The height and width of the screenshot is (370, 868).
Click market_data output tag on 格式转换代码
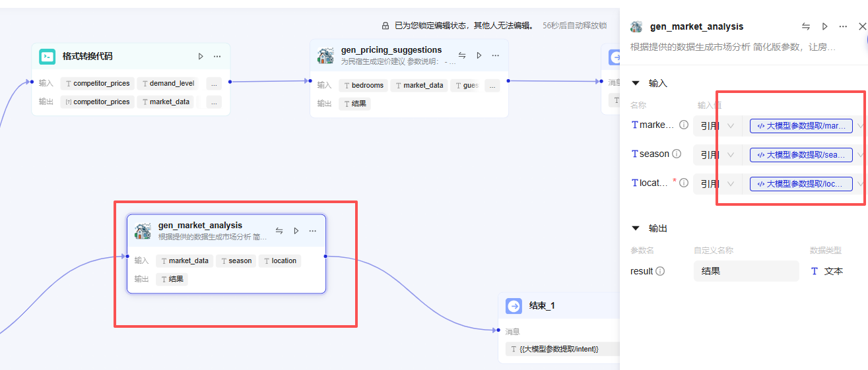166,102
